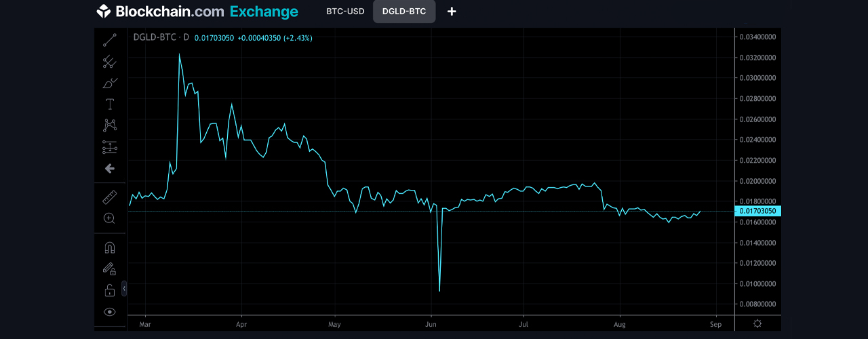Image resolution: width=868 pixels, height=339 pixels.
Task: Click the DGLD-BTC · D chart symbol label
Action: pos(161,38)
